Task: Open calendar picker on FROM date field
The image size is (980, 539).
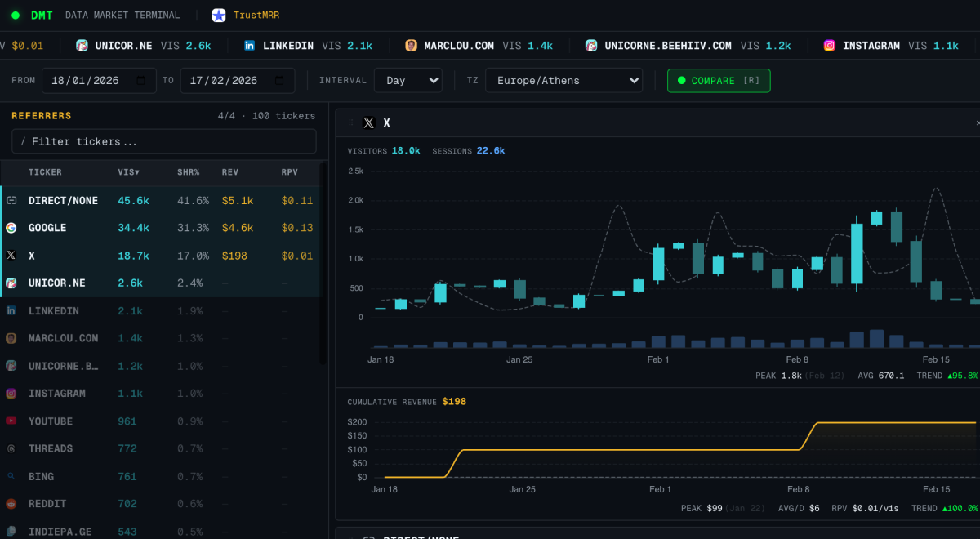Action: (x=141, y=81)
